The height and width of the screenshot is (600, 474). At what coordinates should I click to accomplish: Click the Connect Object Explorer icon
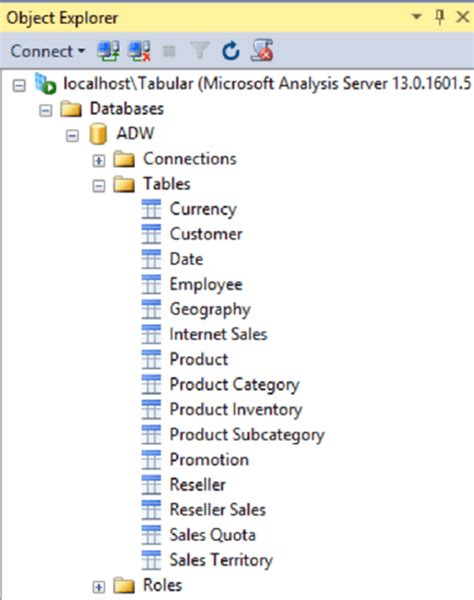[x=108, y=51]
